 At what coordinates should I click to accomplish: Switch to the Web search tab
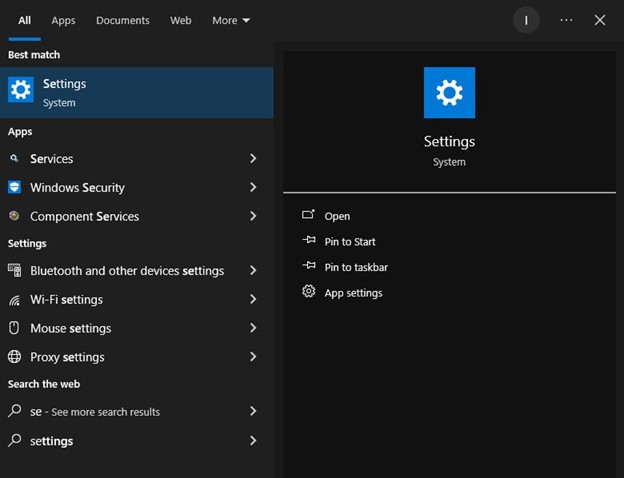coord(181,20)
